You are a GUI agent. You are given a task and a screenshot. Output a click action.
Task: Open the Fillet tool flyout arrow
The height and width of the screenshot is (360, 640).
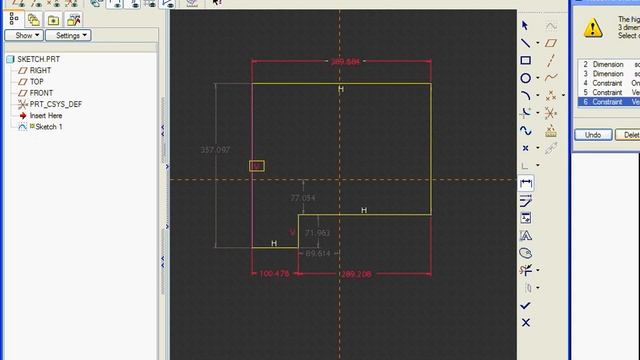pyautogui.click(x=538, y=113)
